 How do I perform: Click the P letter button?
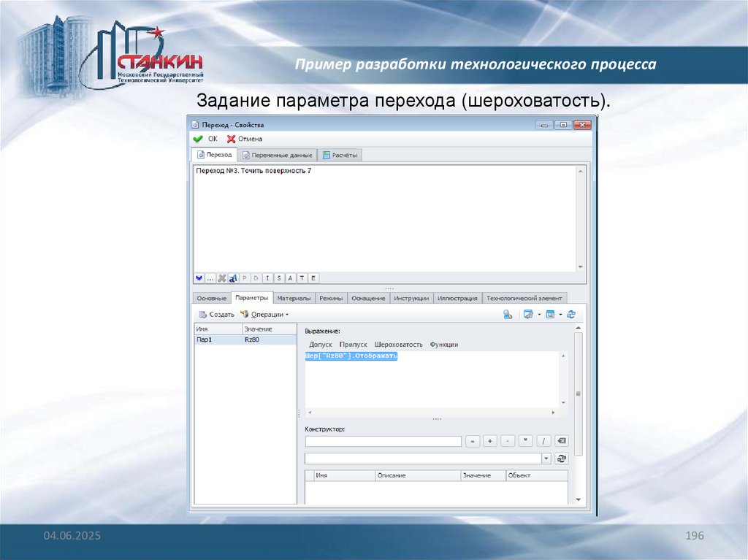point(245,278)
